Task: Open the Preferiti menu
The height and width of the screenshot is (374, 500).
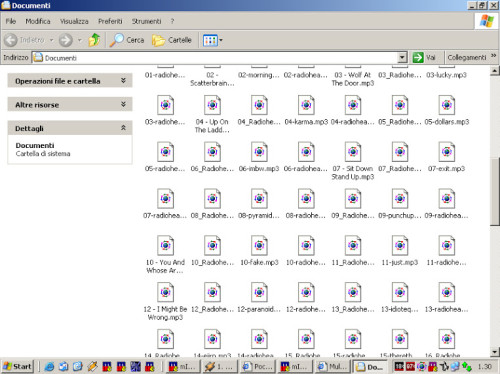Action: [x=110, y=21]
